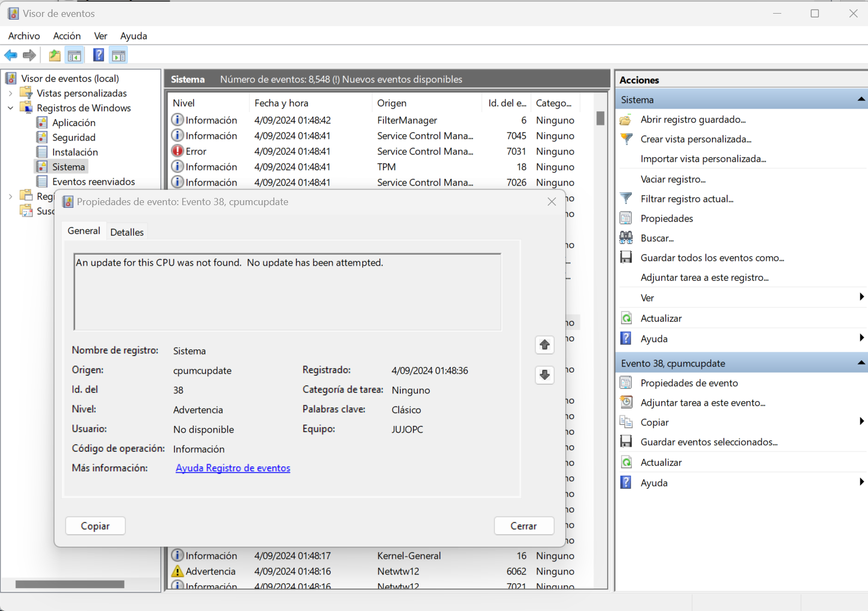Select Visor de eventos (local) root node
Image resolution: width=868 pixels, height=611 pixels.
pyautogui.click(x=70, y=79)
